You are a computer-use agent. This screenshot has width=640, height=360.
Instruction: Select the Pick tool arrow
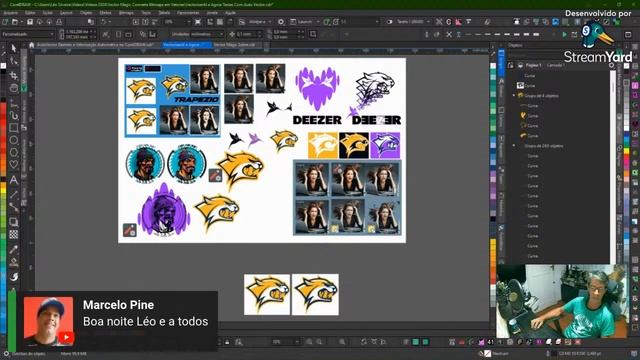[x=13, y=48]
